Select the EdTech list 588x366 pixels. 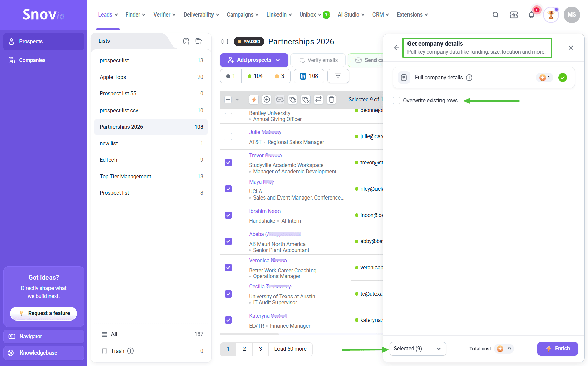151,160
